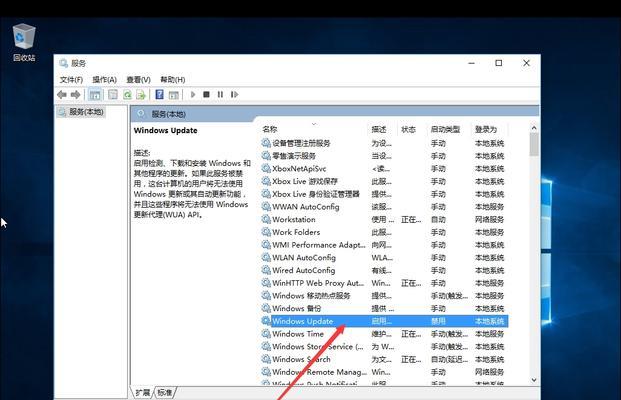Screen dimensions: 621x400
Task: Open the Help toolbar icon
Action: 159,95
